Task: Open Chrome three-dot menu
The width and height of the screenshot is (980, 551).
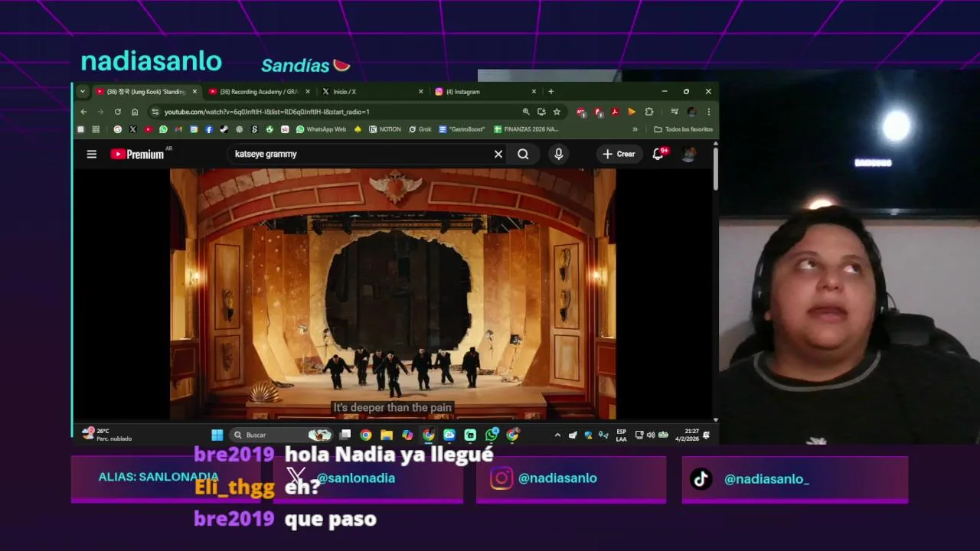Action: [708, 112]
